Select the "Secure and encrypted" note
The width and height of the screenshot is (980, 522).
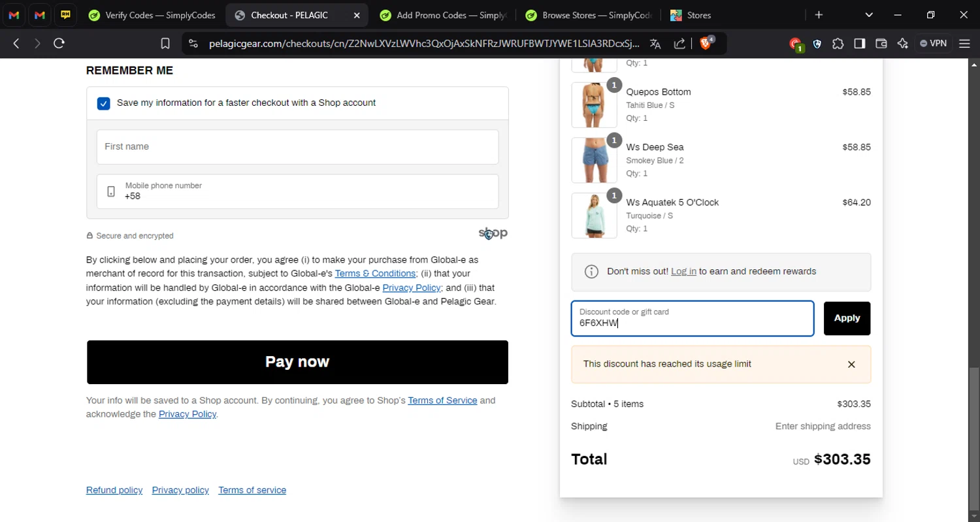[x=135, y=236]
